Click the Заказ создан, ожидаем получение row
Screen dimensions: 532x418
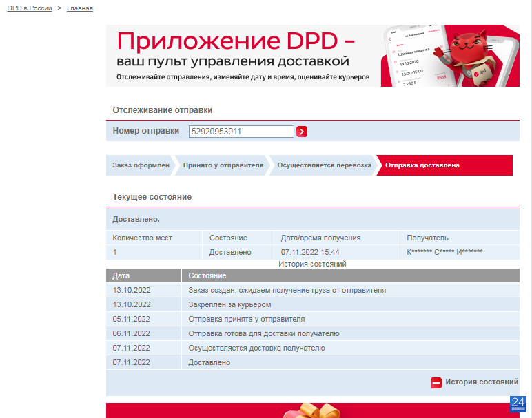(312, 290)
